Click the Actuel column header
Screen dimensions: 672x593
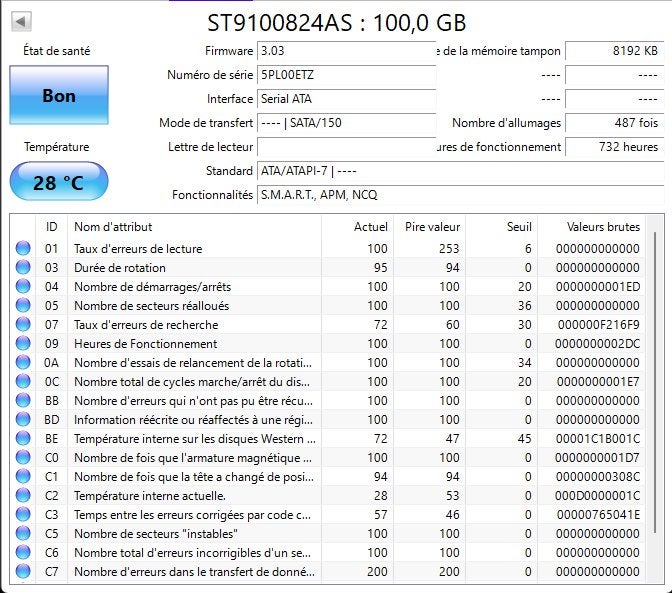(x=357, y=227)
